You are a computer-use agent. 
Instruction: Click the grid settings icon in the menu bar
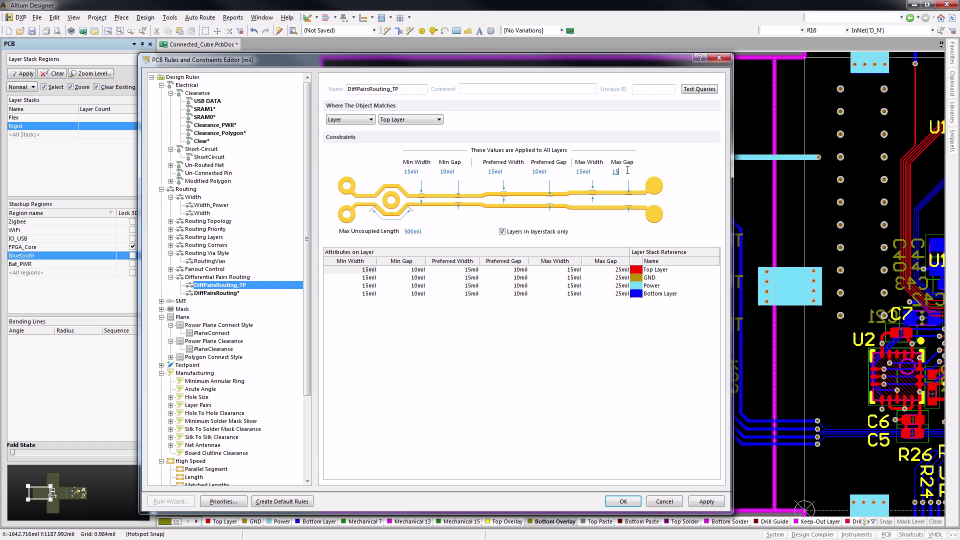(x=400, y=18)
